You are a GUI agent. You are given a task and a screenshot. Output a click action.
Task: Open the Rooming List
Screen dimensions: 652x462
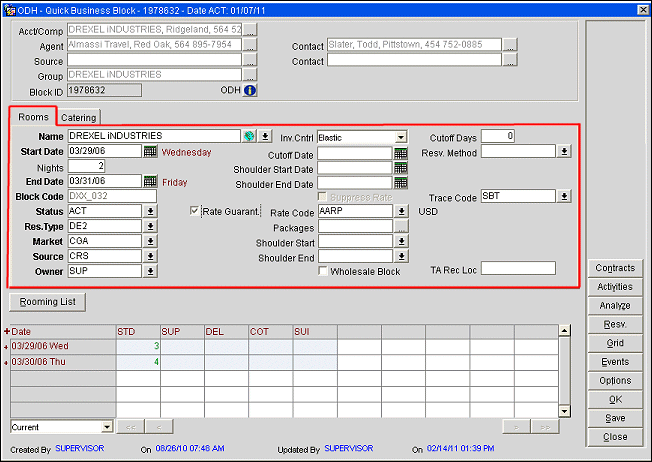(47, 301)
